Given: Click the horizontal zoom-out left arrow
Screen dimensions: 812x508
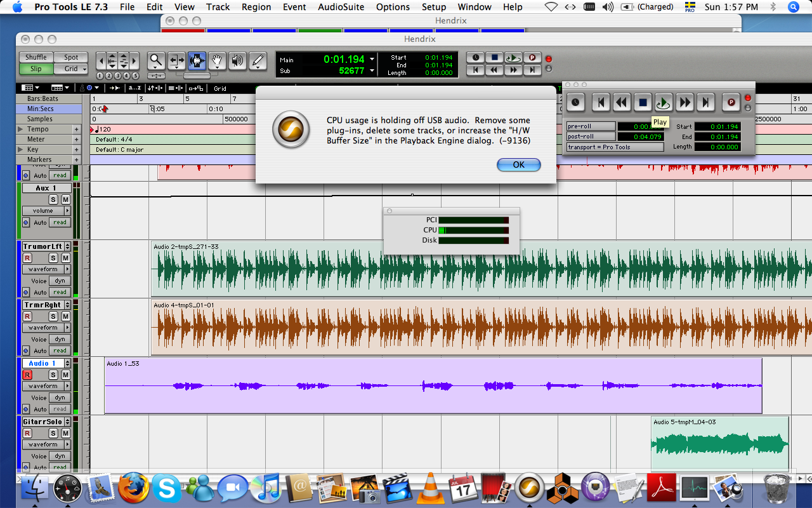Looking at the screenshot, I should [101, 61].
